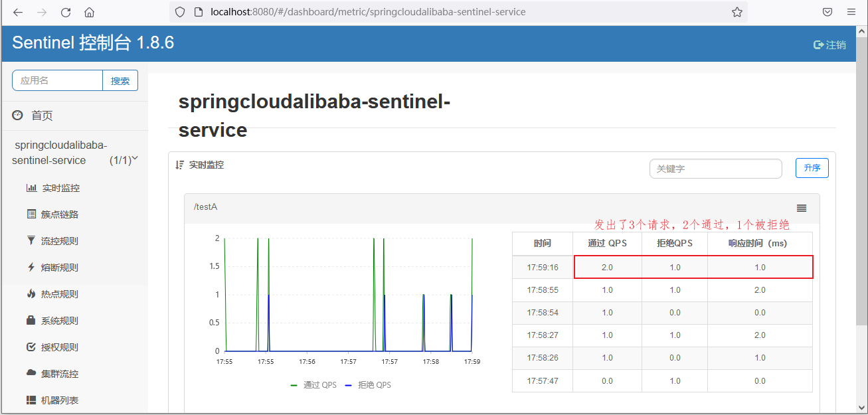Toggle the 通过 QPS legend entry
This screenshot has height=415, width=868.
pyautogui.click(x=314, y=384)
